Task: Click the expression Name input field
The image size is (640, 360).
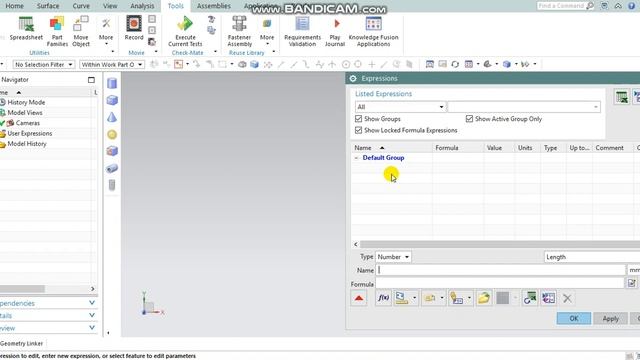Action: point(500,270)
